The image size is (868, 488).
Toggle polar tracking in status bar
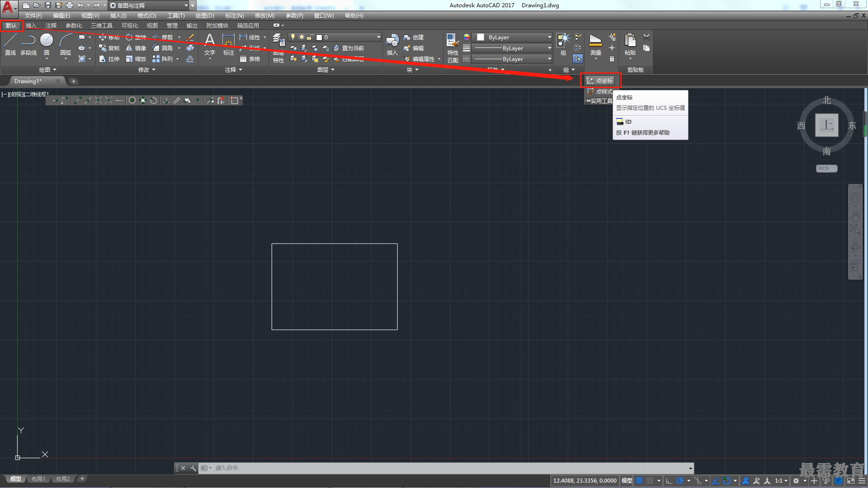pyautogui.click(x=679, y=481)
